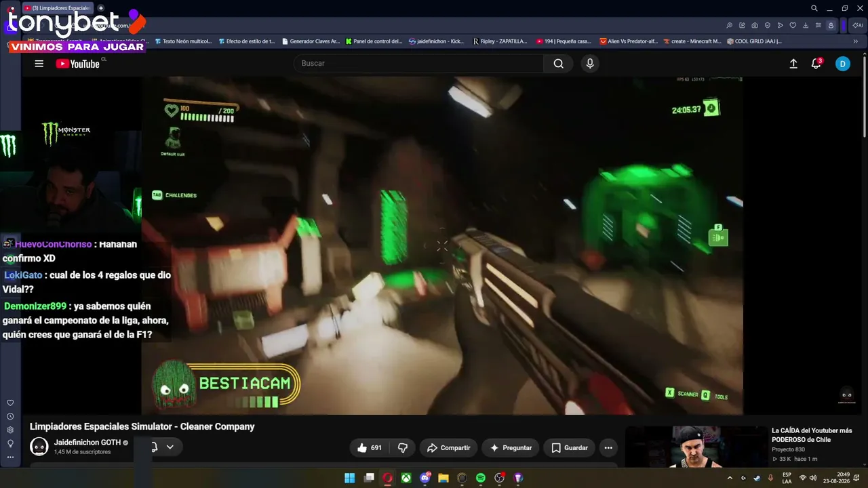Open the browser downloads icon
This screenshot has width=868, height=488.
click(x=806, y=26)
